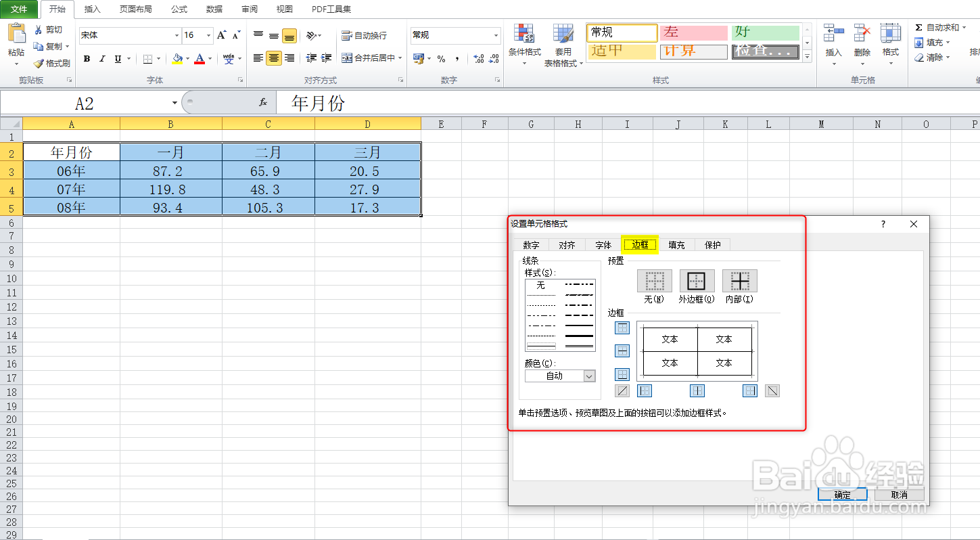Open the File (文件) tab
This screenshot has width=980, height=540.
(x=20, y=9)
